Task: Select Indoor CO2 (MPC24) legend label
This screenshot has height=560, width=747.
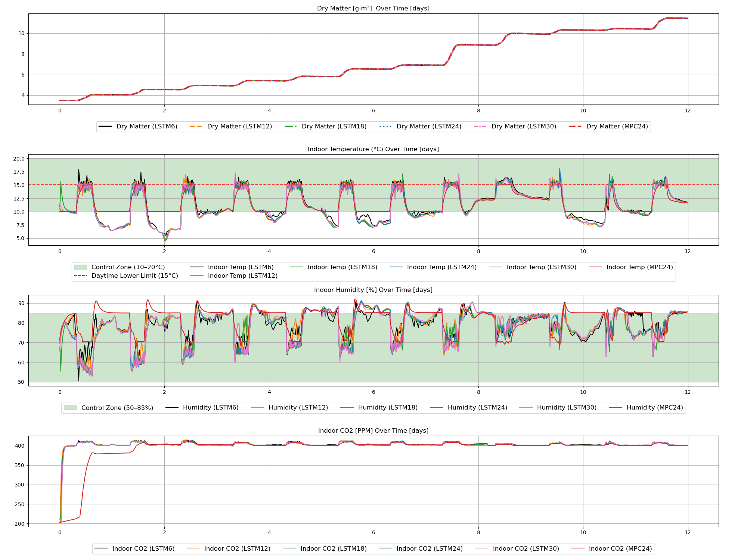Action: coord(620,549)
